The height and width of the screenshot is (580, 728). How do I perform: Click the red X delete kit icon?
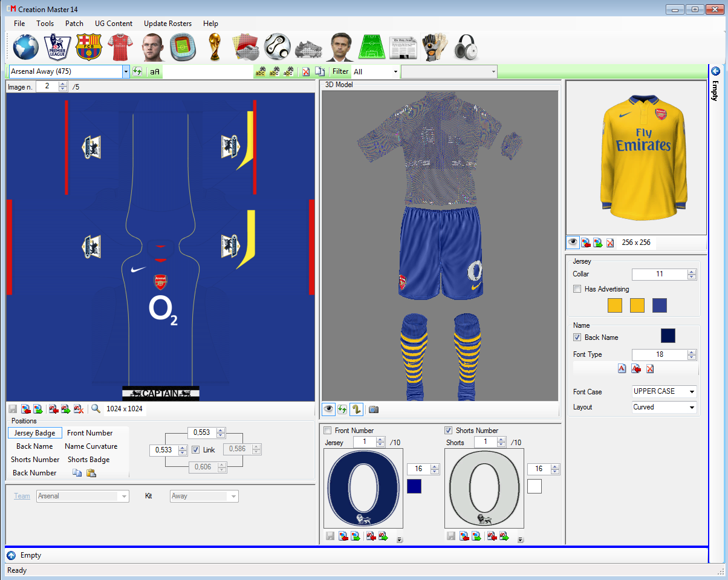pos(306,71)
